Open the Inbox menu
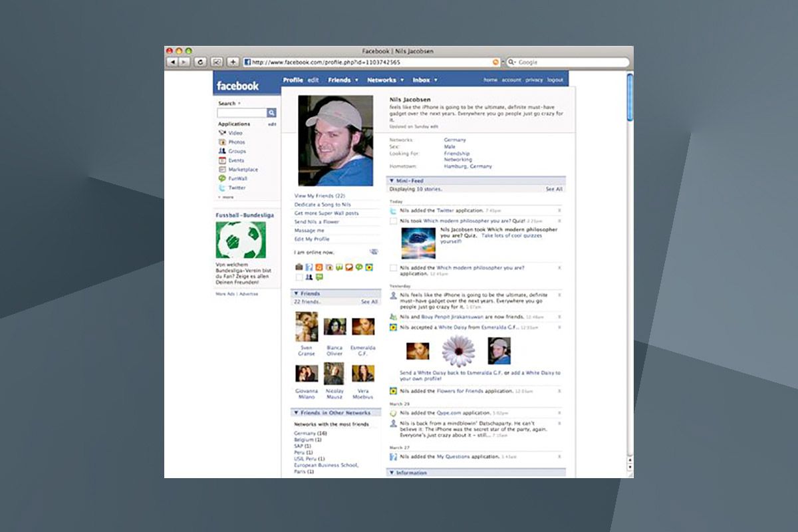This screenshot has width=798, height=532. pos(422,79)
